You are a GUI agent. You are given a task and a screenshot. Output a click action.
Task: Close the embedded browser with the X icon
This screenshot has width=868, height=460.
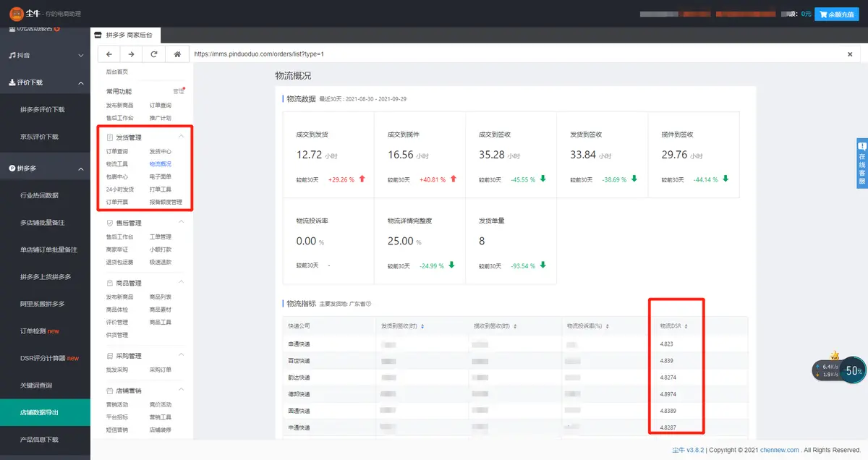[850, 54]
